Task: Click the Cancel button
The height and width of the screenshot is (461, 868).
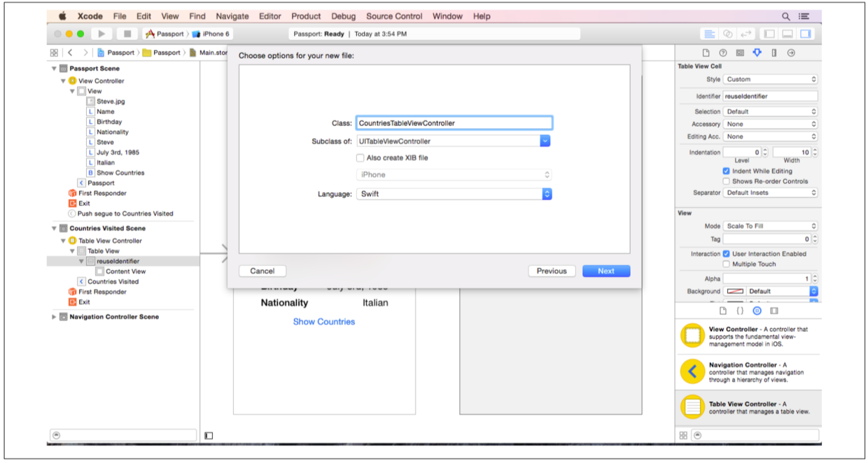Action: [x=262, y=271]
